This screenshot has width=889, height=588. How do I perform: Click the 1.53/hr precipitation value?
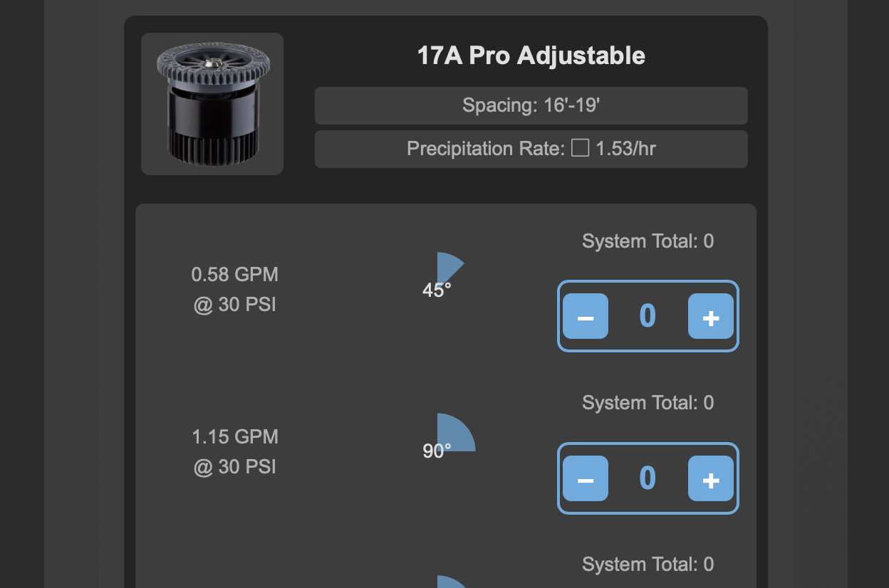pos(625,149)
